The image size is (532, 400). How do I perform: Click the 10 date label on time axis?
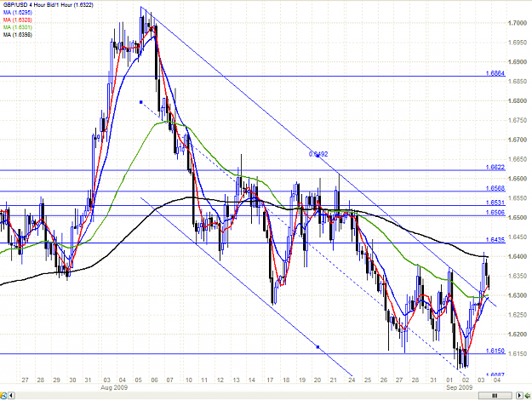(189, 380)
